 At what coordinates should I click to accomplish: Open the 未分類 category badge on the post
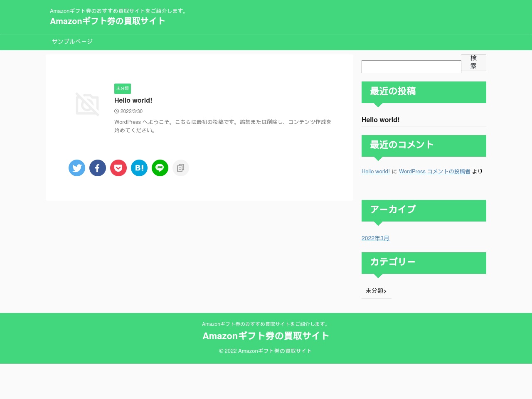click(x=123, y=89)
